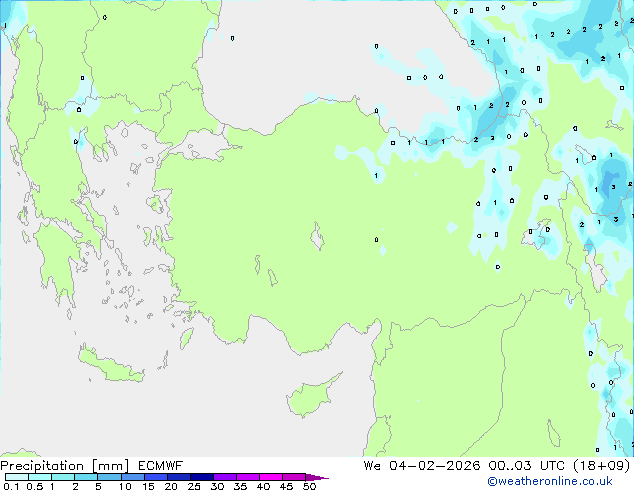Click the legend label "10"
Image resolution: width=634 pixels, height=490 pixels.
[125, 486]
